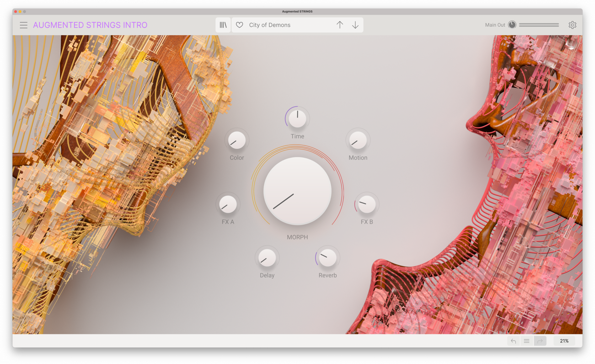Load the next preset with the down arrow

355,25
